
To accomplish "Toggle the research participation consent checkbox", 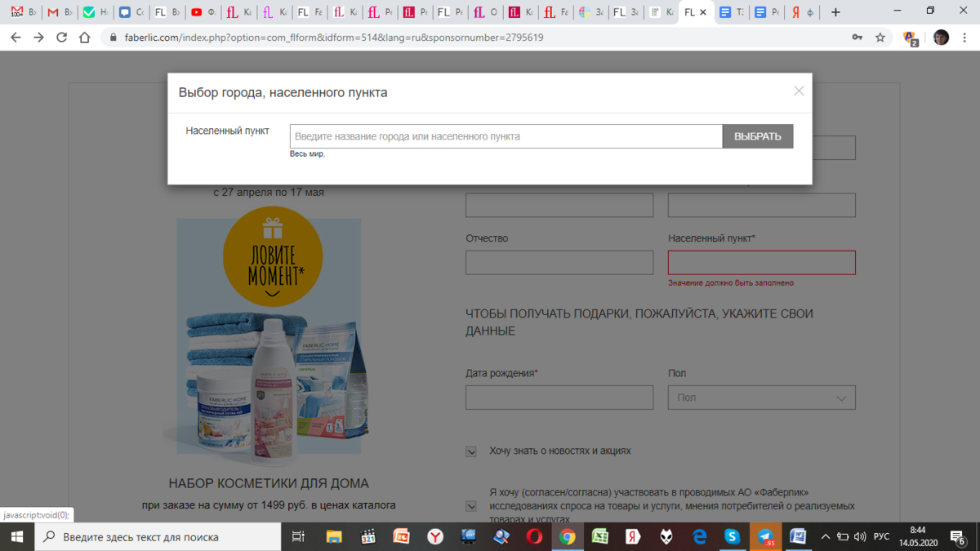I will pos(471,506).
